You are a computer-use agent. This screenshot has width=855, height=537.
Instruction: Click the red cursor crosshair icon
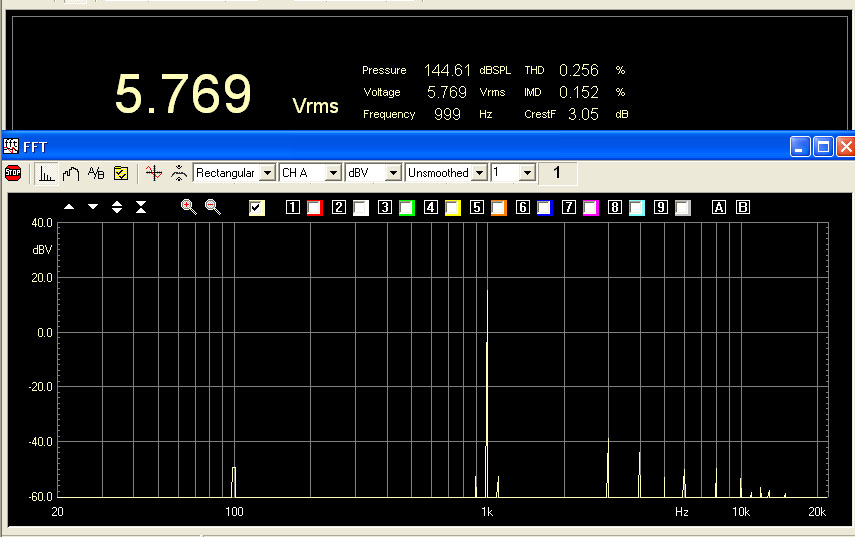pyautogui.click(x=153, y=173)
